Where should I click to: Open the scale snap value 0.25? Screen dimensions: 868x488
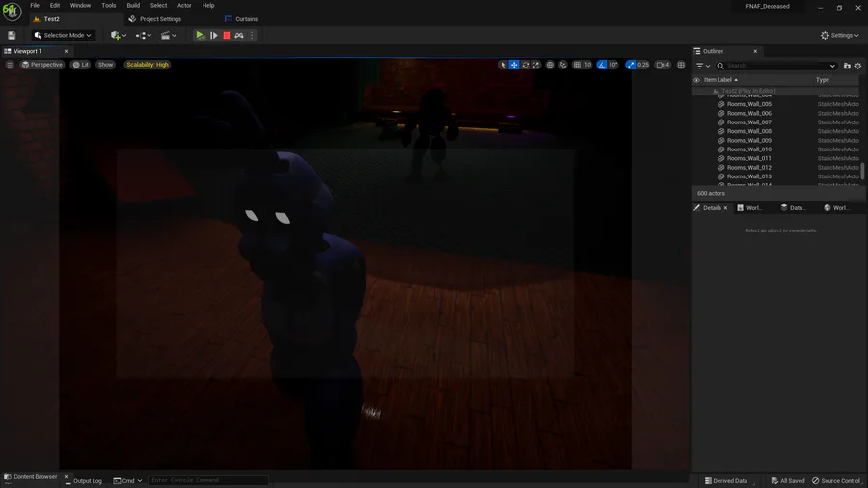coord(643,65)
